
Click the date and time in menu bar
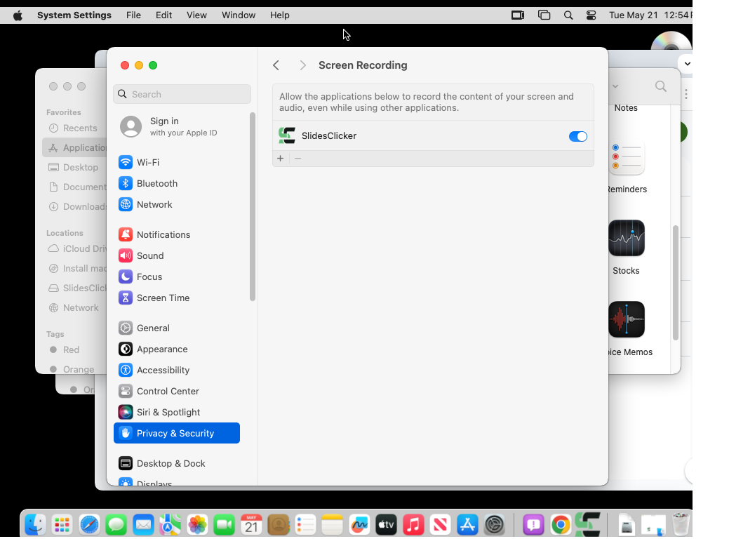point(650,15)
